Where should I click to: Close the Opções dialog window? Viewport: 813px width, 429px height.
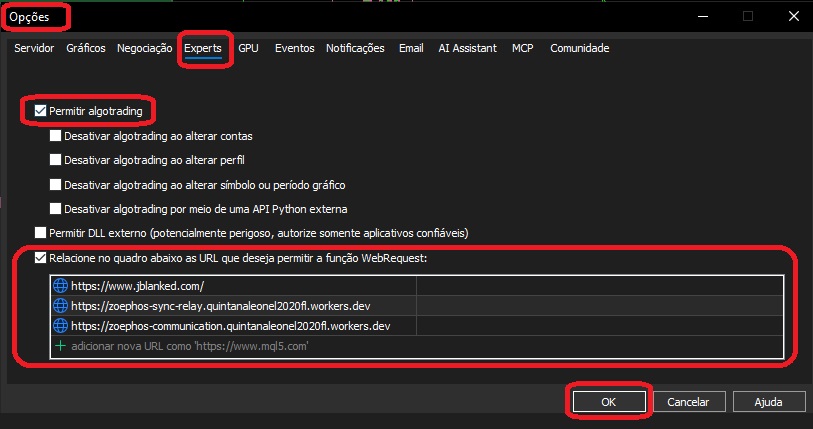[x=794, y=17]
